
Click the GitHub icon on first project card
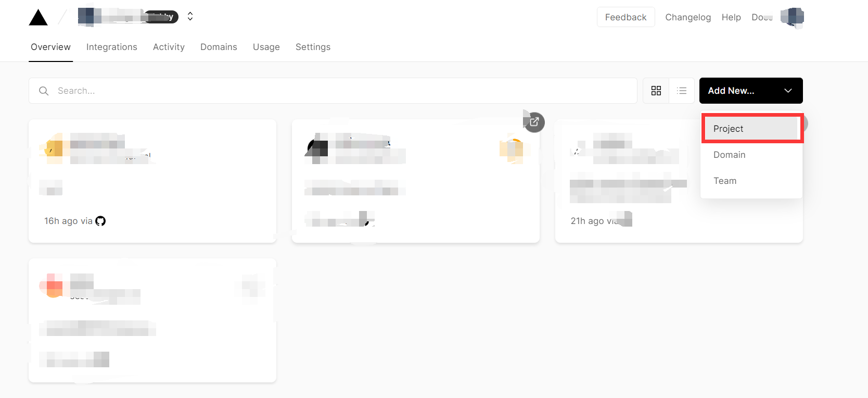pyautogui.click(x=100, y=221)
